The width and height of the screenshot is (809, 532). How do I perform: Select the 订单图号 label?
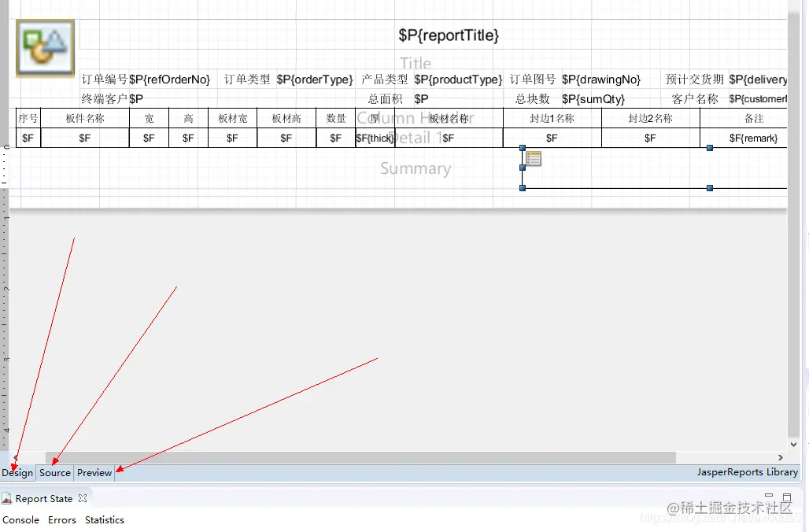533,79
